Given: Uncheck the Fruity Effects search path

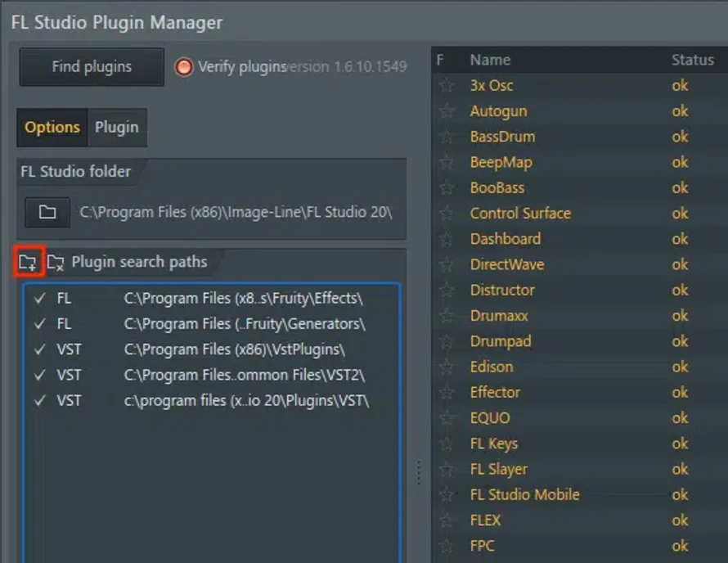Looking at the screenshot, I should (39, 299).
